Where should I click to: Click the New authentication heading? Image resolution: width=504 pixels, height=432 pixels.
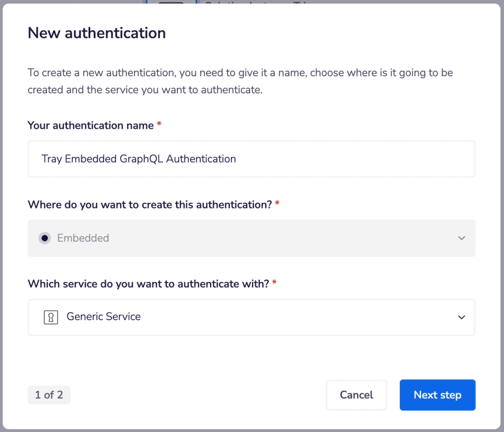pos(97,33)
